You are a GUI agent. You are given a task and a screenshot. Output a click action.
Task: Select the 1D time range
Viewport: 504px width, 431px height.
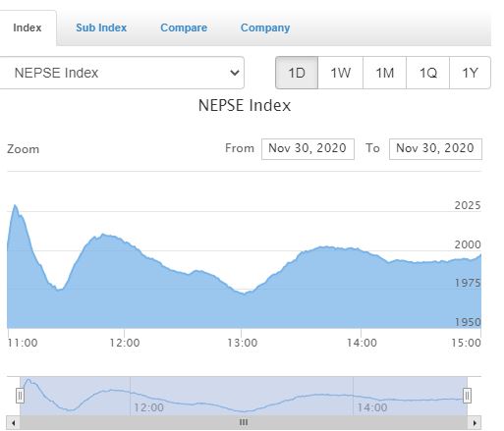click(297, 73)
